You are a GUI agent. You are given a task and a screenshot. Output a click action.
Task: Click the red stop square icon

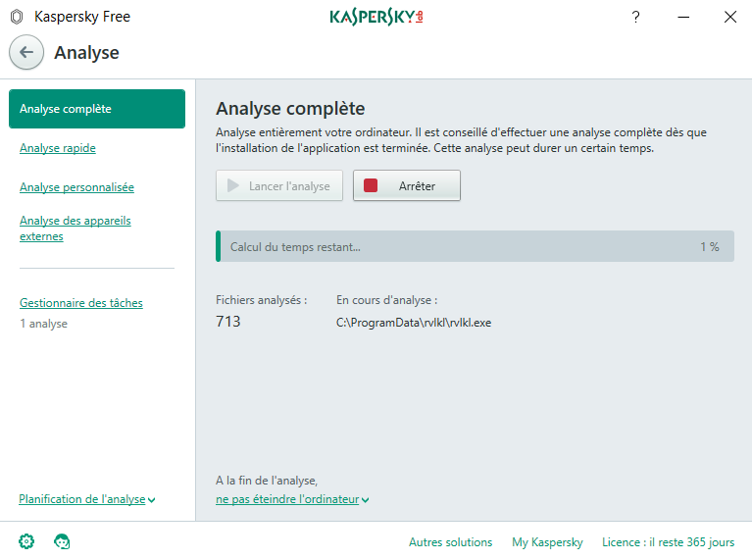371,185
